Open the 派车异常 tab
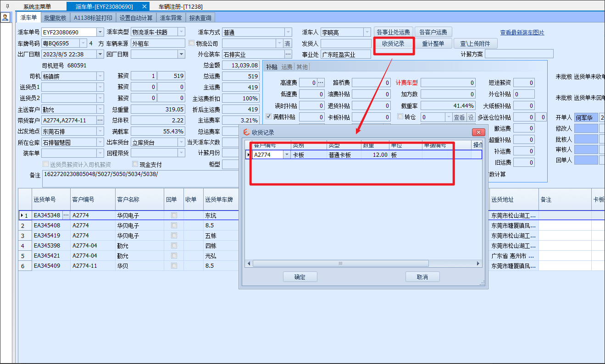 tap(171, 18)
